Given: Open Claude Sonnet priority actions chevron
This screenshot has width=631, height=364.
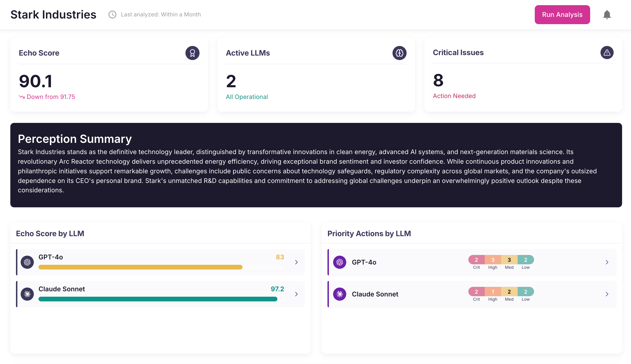Looking at the screenshot, I should coord(607,294).
